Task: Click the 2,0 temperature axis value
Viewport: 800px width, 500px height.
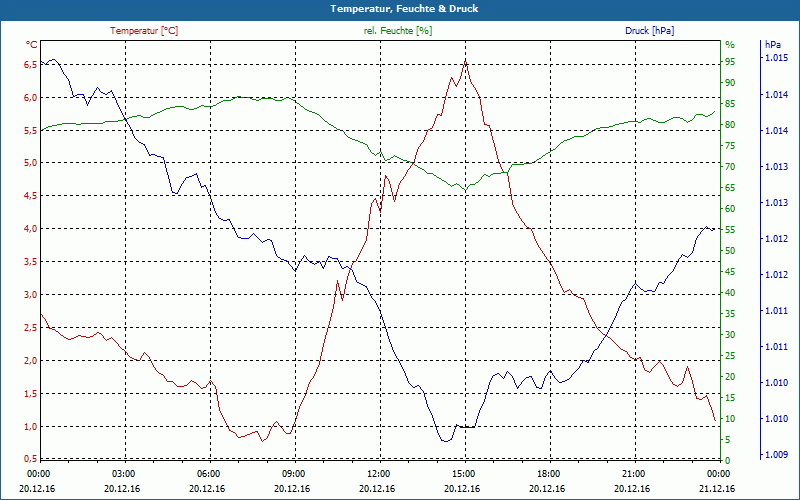Action: (x=32, y=361)
